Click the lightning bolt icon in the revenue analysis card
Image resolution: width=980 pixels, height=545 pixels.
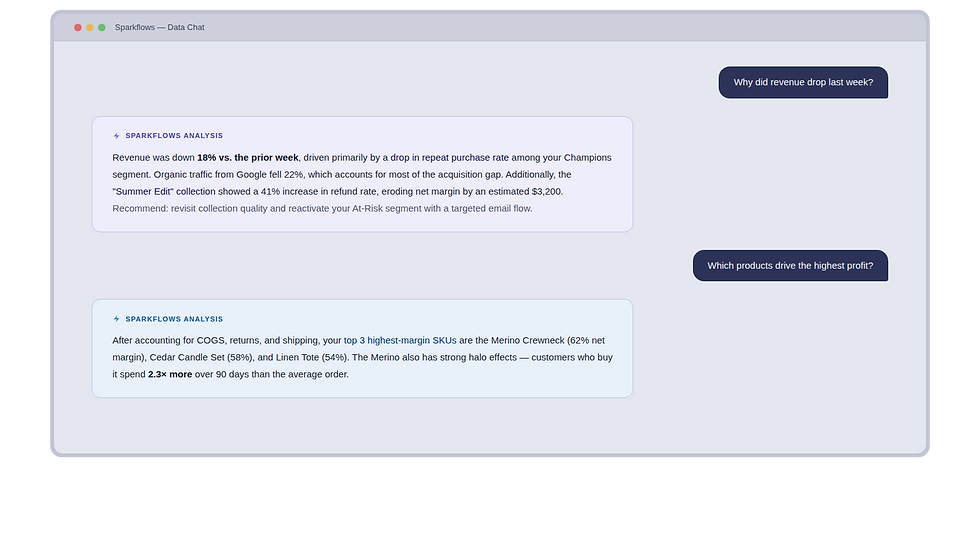117,136
